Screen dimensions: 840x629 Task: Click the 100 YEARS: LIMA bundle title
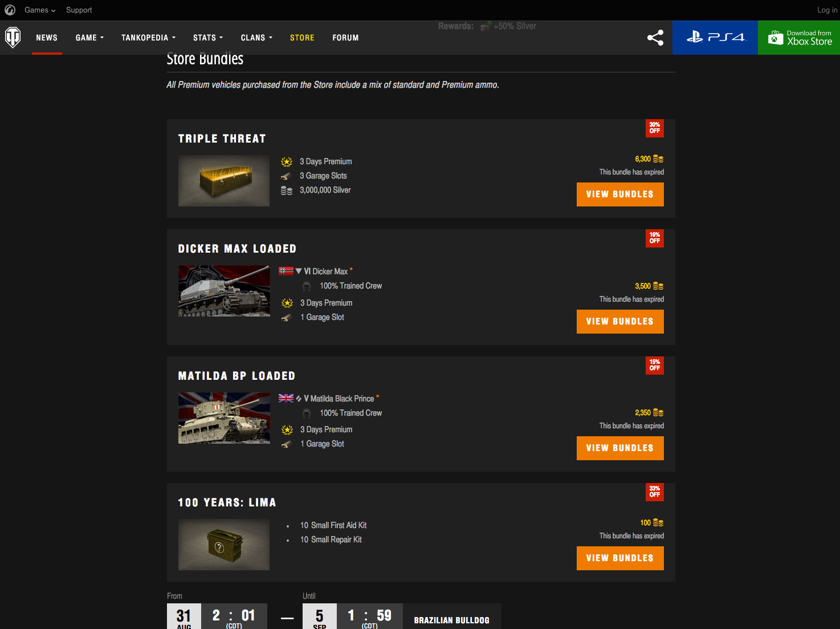227,502
